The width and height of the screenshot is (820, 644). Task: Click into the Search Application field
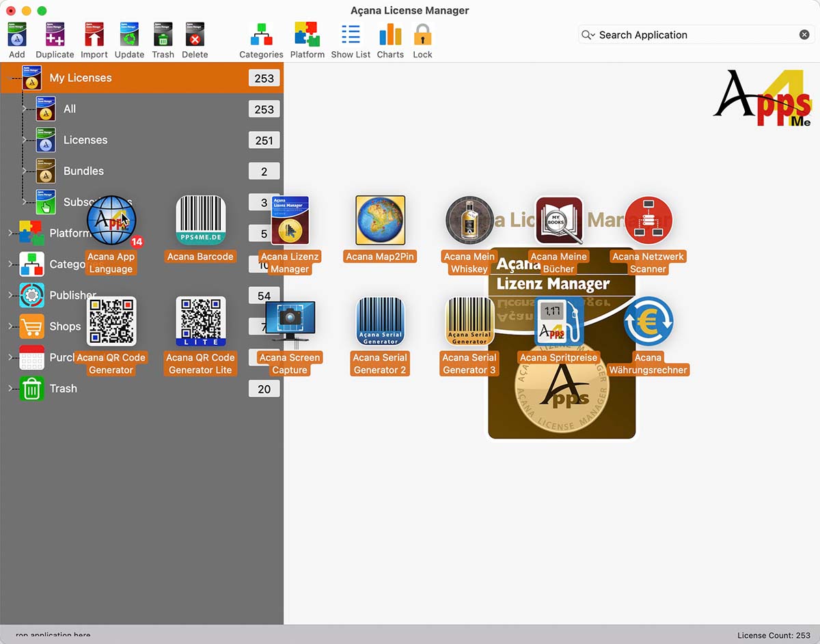tap(696, 35)
